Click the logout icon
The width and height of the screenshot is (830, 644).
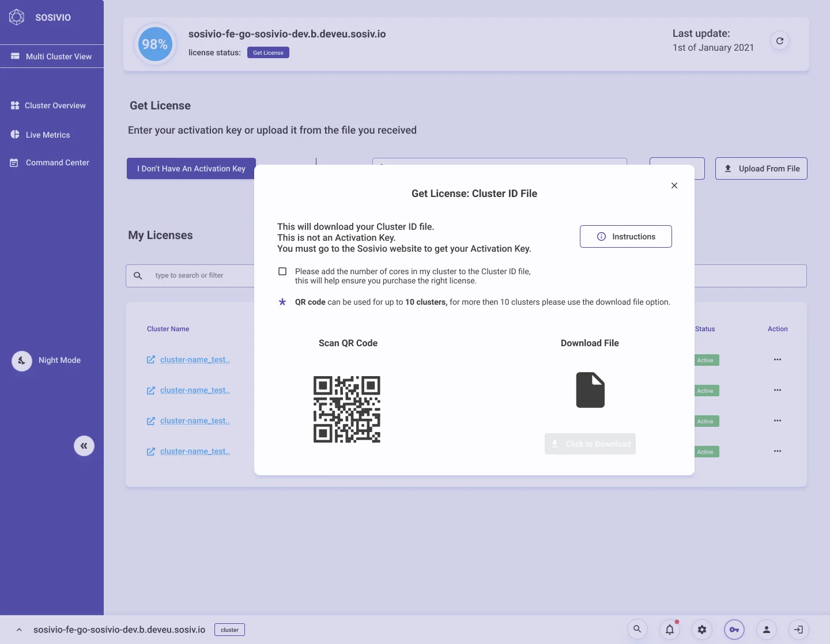pyautogui.click(x=799, y=630)
